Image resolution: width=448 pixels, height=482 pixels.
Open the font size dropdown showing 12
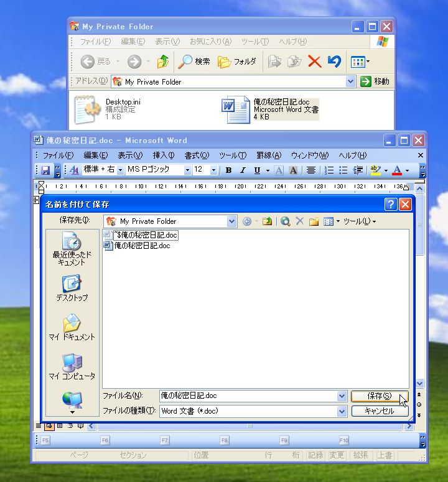click(x=213, y=170)
